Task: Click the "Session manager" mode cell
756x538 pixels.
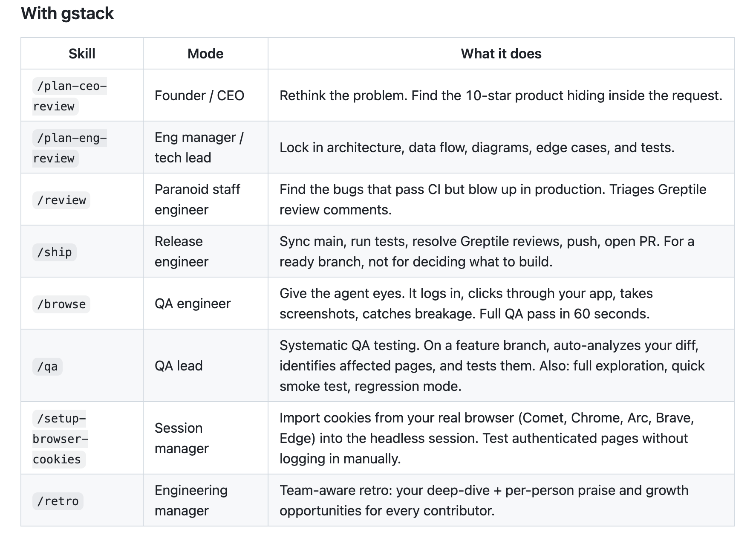Action: point(182,438)
